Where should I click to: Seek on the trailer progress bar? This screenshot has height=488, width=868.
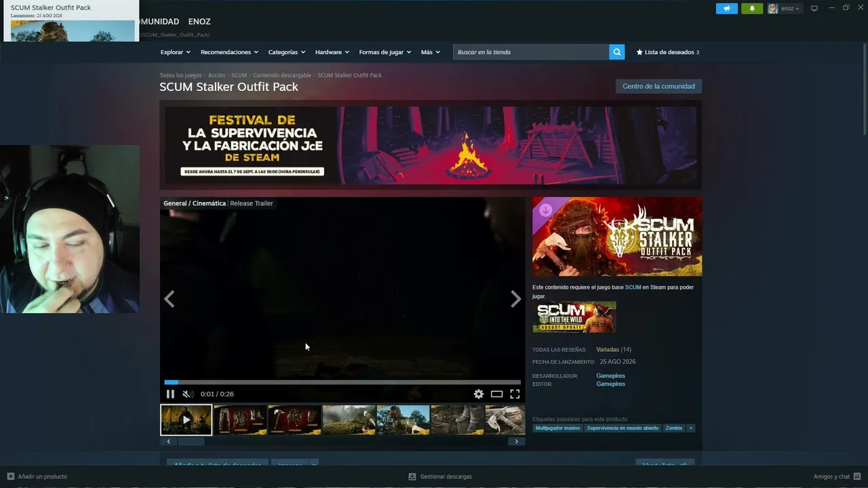(342, 382)
